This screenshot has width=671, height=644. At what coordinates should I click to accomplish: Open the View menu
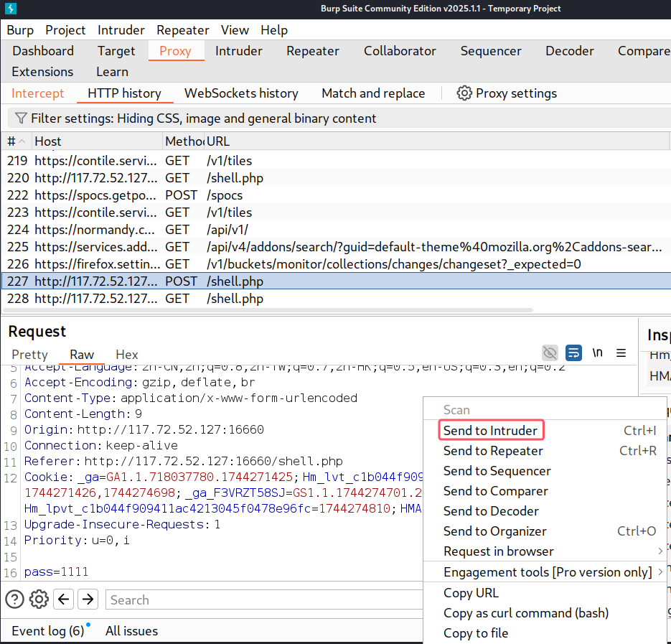tap(235, 30)
